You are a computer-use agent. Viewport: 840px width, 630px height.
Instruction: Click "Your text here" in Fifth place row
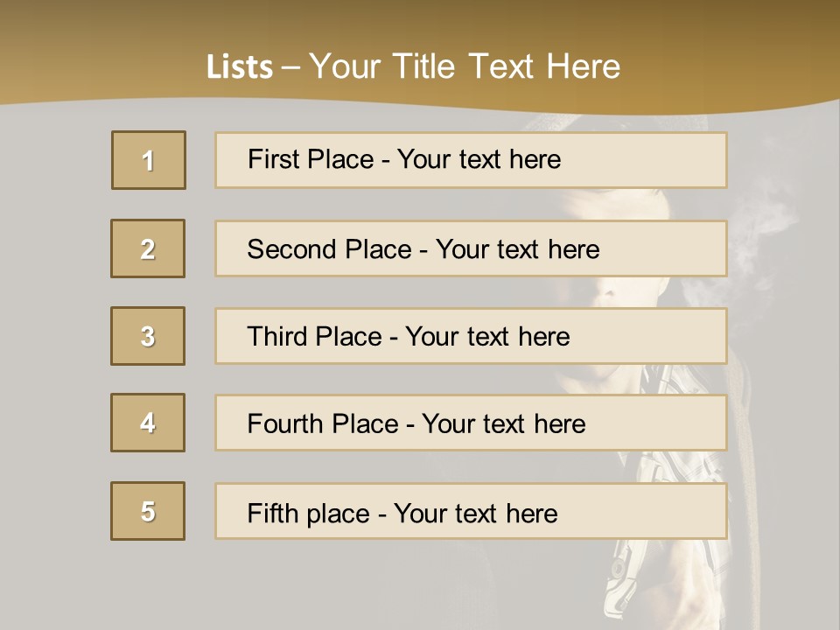475,513
